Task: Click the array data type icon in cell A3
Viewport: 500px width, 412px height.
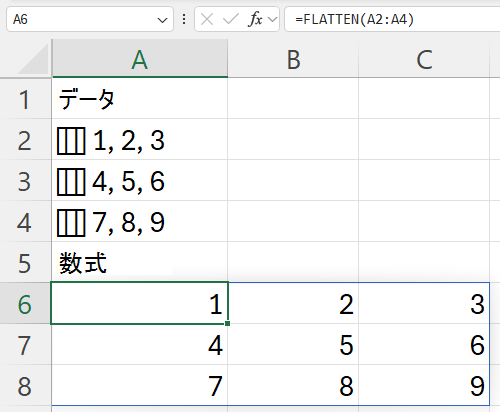Action: click(71, 182)
